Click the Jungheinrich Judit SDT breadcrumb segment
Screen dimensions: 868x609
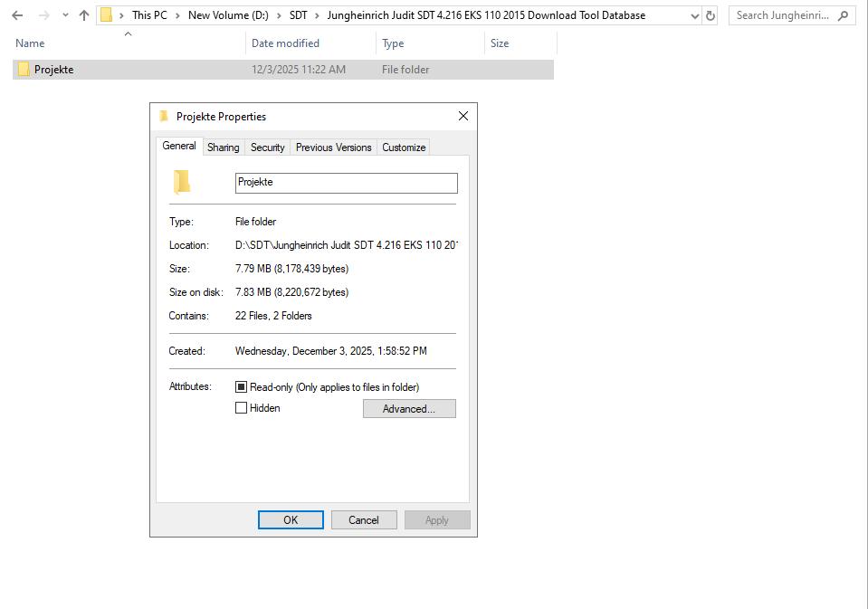486,15
